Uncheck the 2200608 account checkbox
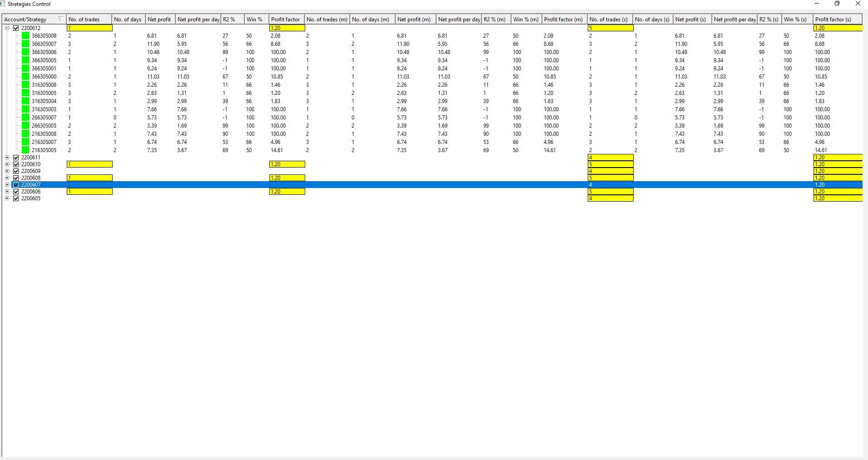Viewport: 868px width, 460px height. point(16,178)
